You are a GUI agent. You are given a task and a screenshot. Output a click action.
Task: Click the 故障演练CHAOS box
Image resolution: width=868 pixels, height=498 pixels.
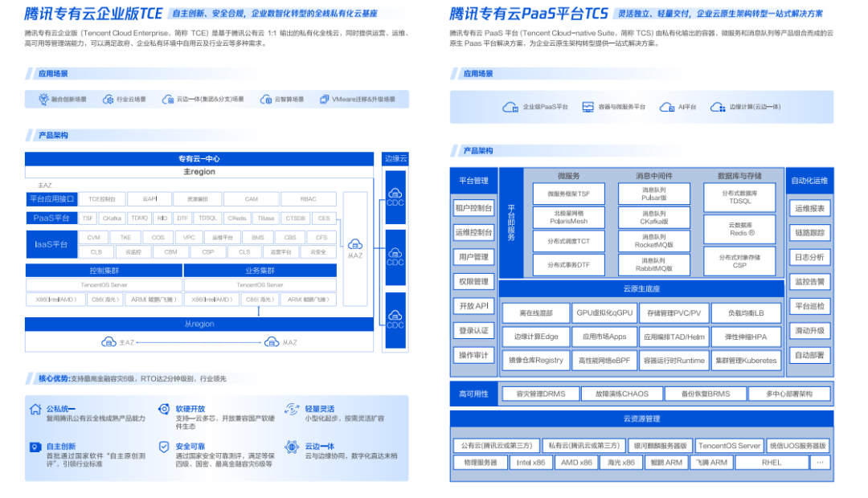pyautogui.click(x=621, y=394)
